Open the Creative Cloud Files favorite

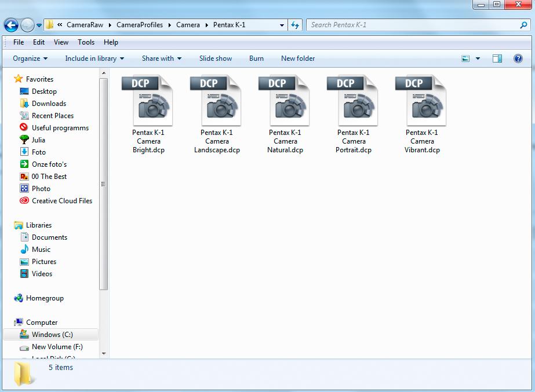point(56,201)
